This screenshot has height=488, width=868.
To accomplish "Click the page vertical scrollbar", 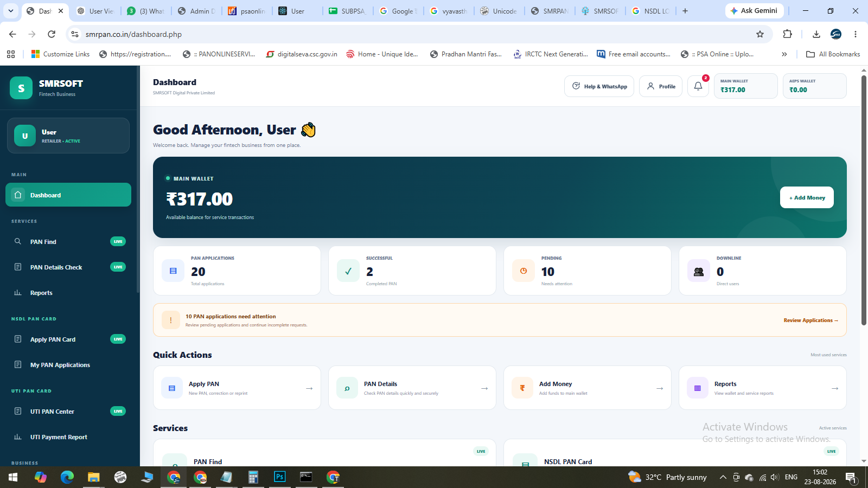I will coord(864,201).
